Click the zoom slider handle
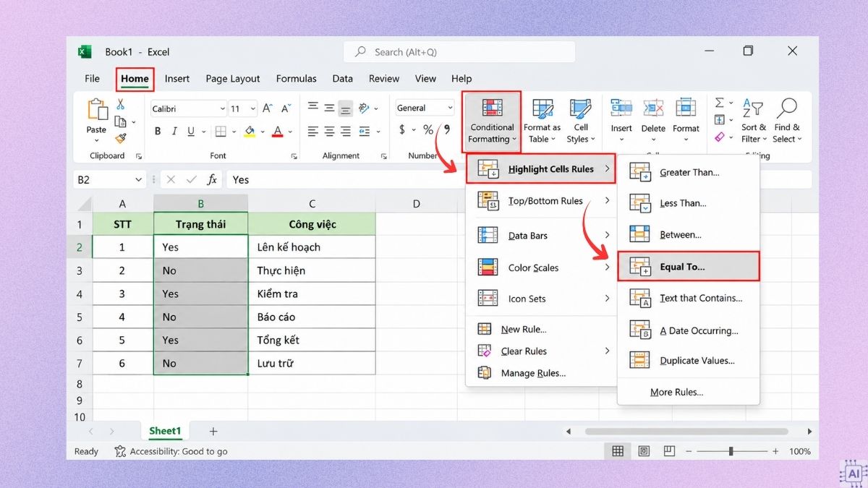 (731, 451)
